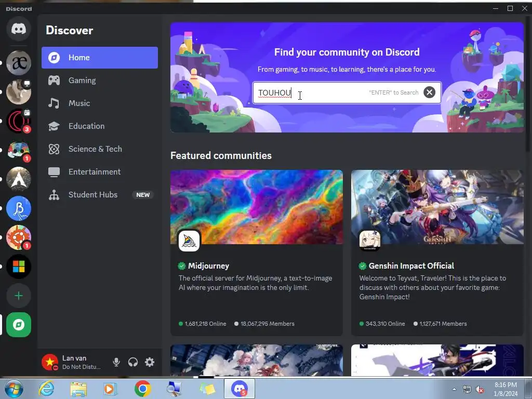Toggle headphones deafen
Viewport: 532px width, 399px height.
pos(133,362)
